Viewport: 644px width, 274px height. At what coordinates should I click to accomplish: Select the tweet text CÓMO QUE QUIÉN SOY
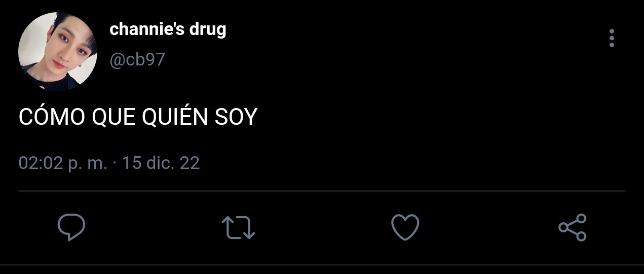click(138, 117)
